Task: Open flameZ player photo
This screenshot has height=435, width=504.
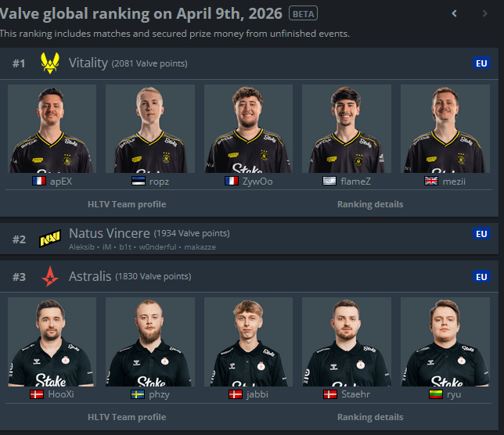Action: (347, 129)
